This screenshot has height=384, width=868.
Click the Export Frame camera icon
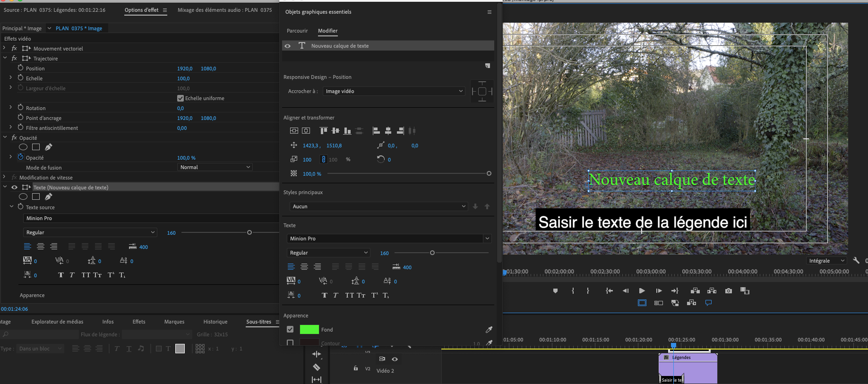(x=728, y=291)
